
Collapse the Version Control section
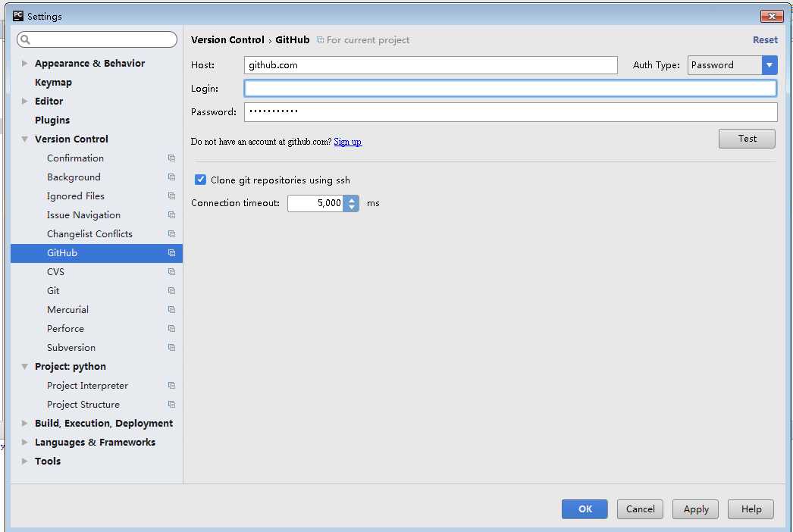pos(24,139)
